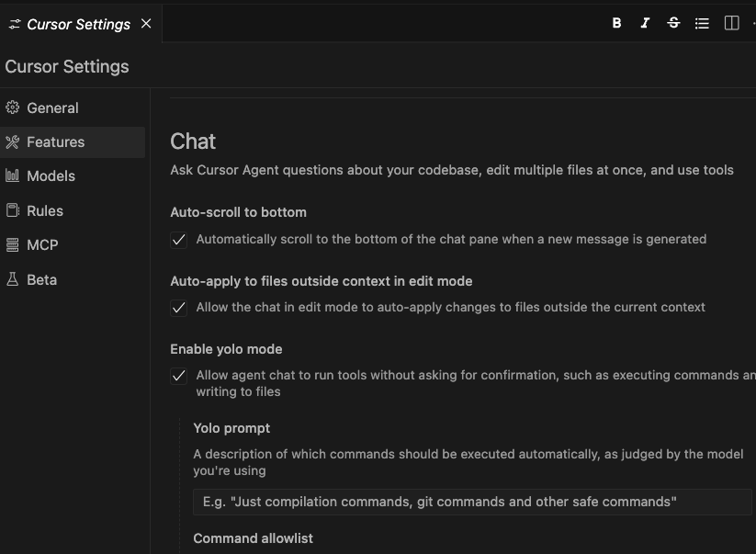Image resolution: width=756 pixels, height=554 pixels.
Task: Click the Rules book icon
Action: point(13,210)
